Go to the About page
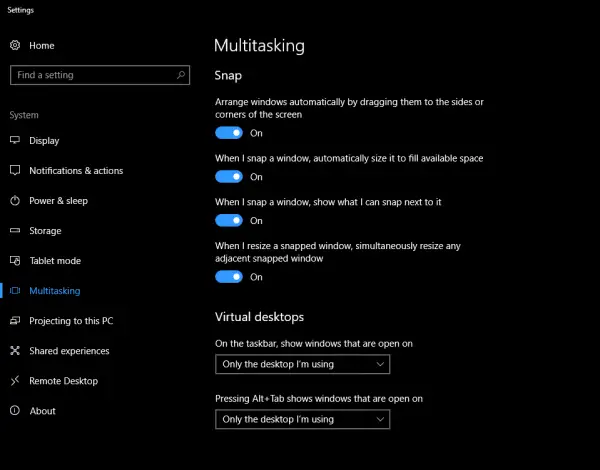The width and height of the screenshot is (600, 470). pos(43,411)
